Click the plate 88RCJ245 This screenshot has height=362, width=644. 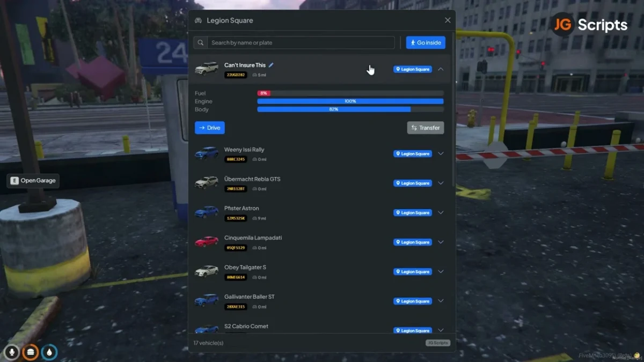[236, 159]
